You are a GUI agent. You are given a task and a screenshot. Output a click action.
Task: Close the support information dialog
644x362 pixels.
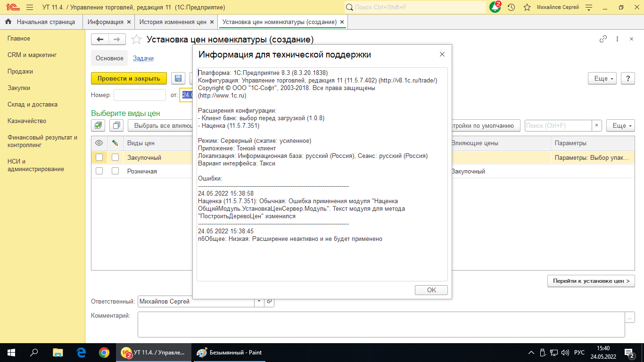tap(442, 54)
